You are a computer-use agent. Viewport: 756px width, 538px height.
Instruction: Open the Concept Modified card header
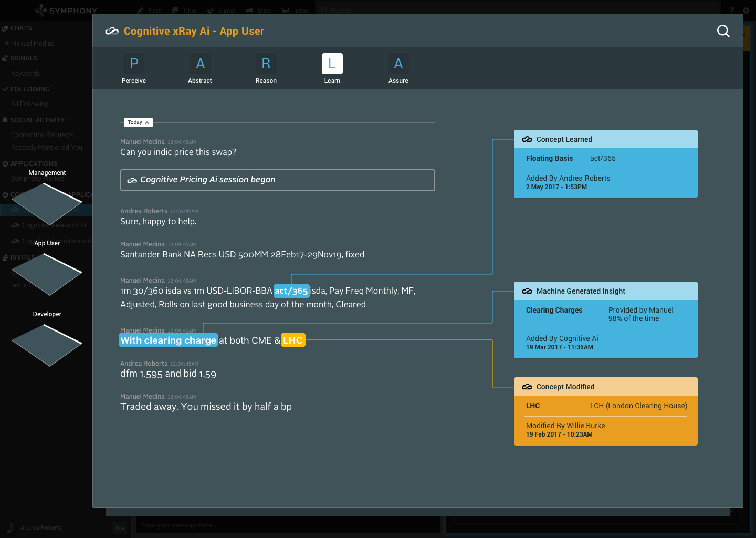606,387
